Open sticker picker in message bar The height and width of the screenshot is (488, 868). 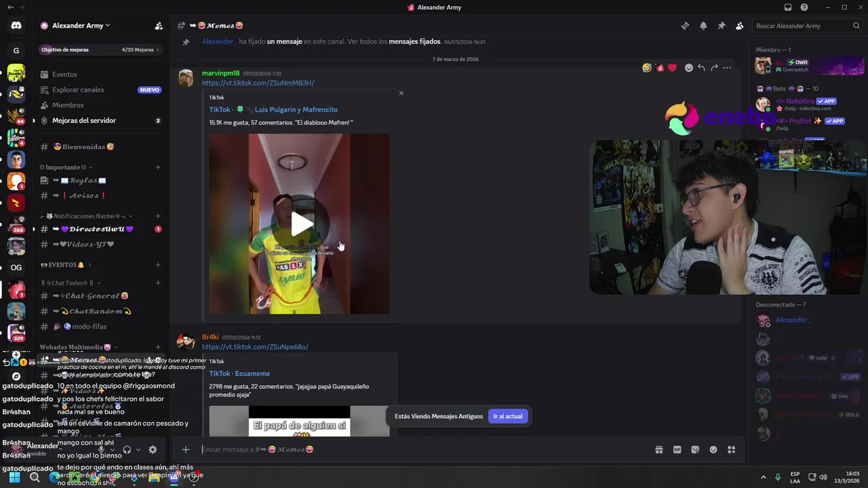point(695,449)
